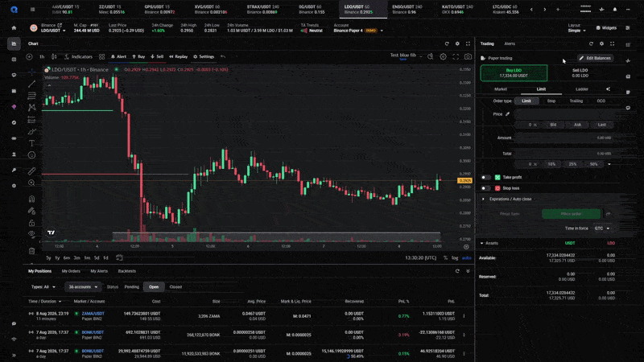Viewport: 644px width, 362px height.
Task: Open the home icon in left sidebar
Action: 14,28
